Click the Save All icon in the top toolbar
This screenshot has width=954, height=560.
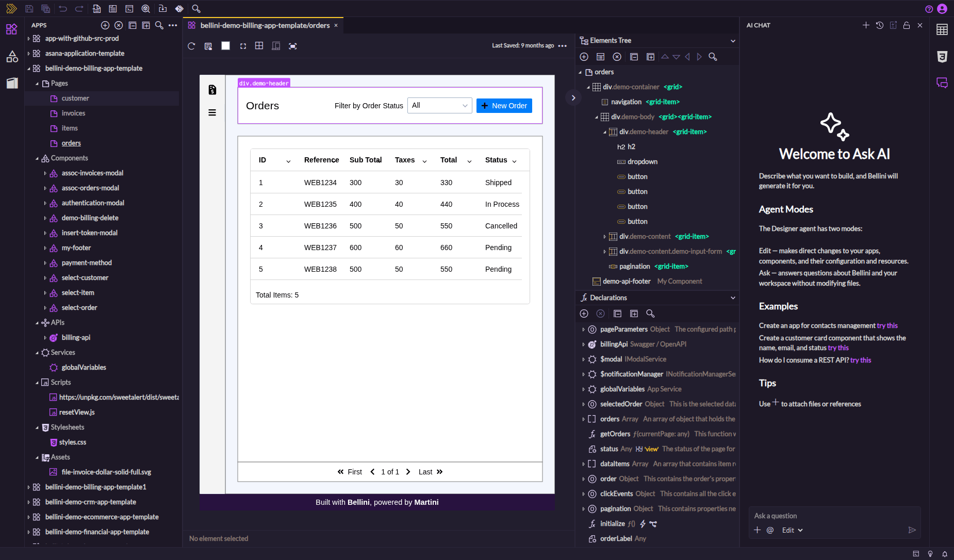[46, 9]
